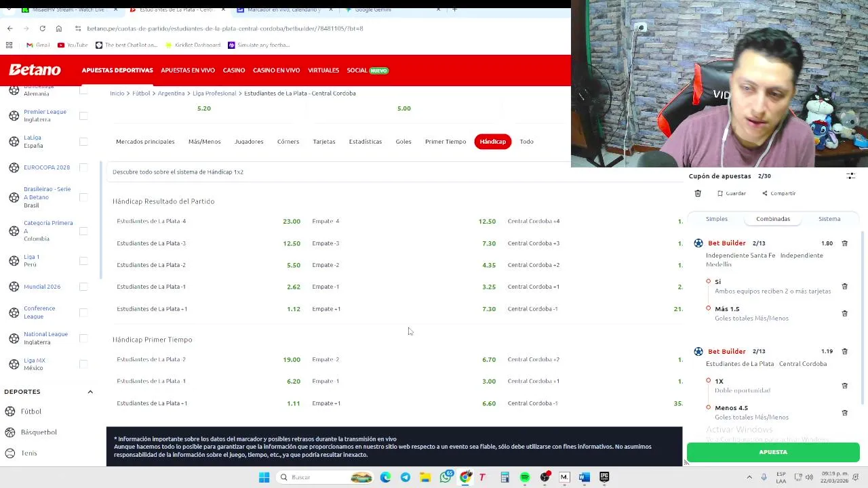Open File Explorer from the taskbar
This screenshot has height=488, width=868.
pyautogui.click(x=425, y=477)
